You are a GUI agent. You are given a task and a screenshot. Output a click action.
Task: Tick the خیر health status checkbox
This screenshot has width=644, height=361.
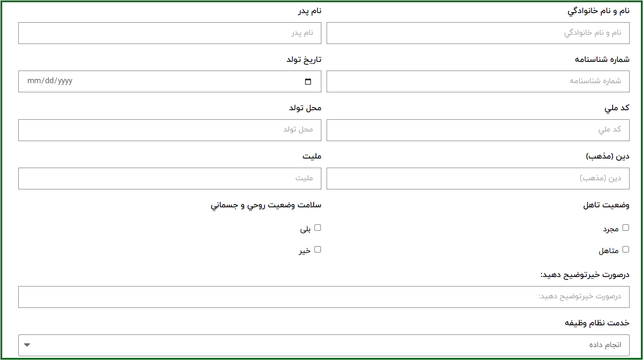point(317,250)
